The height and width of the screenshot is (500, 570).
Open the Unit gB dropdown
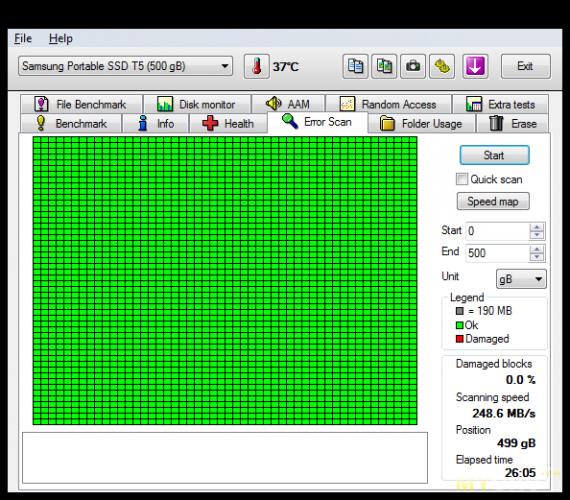click(x=521, y=279)
